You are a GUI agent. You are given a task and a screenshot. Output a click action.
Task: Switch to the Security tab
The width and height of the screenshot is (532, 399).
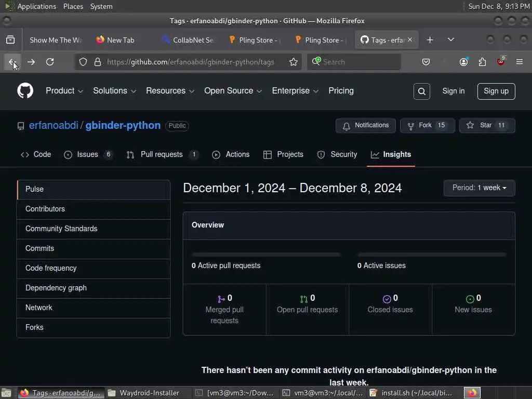[337, 154]
